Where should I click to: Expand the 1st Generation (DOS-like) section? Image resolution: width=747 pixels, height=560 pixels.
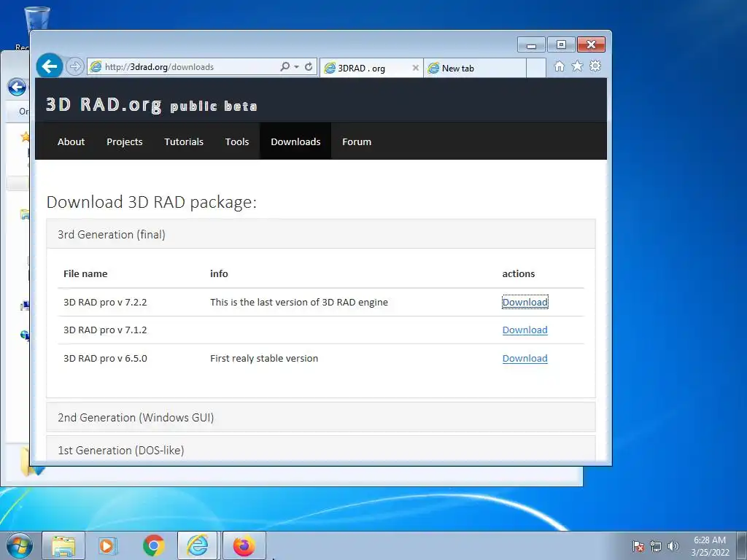pyautogui.click(x=321, y=450)
